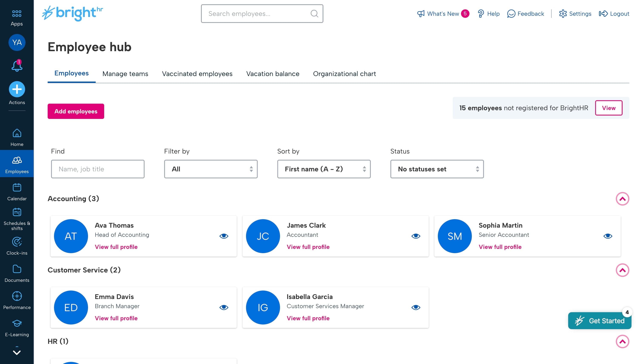Open the Get Started widget
Screen dimensions: 643x364
pos(599,321)
